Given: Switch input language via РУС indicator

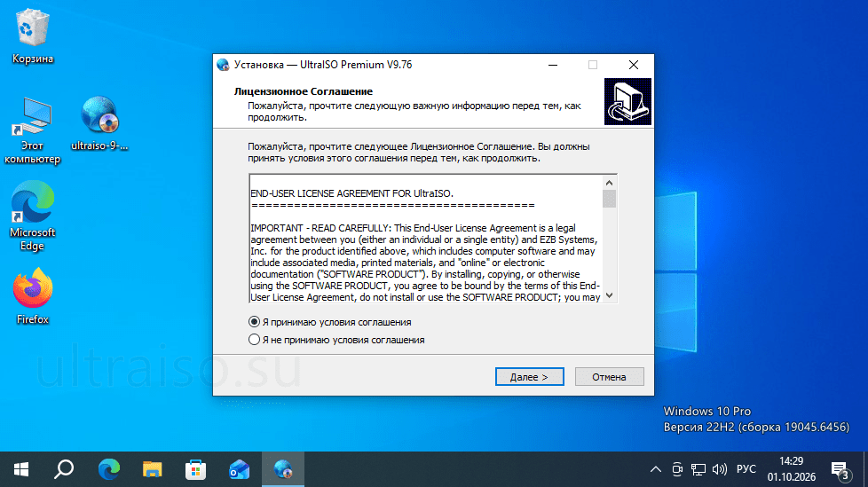Looking at the screenshot, I should pos(746,469).
